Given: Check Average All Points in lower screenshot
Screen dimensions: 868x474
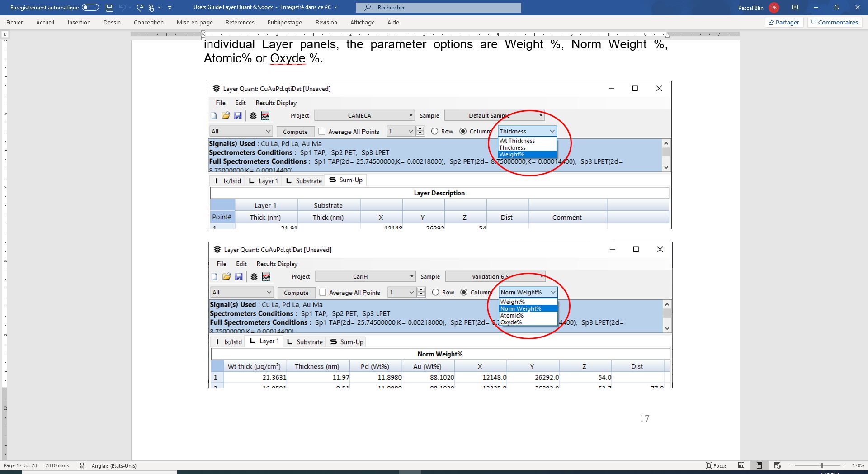Looking at the screenshot, I should [323, 293].
